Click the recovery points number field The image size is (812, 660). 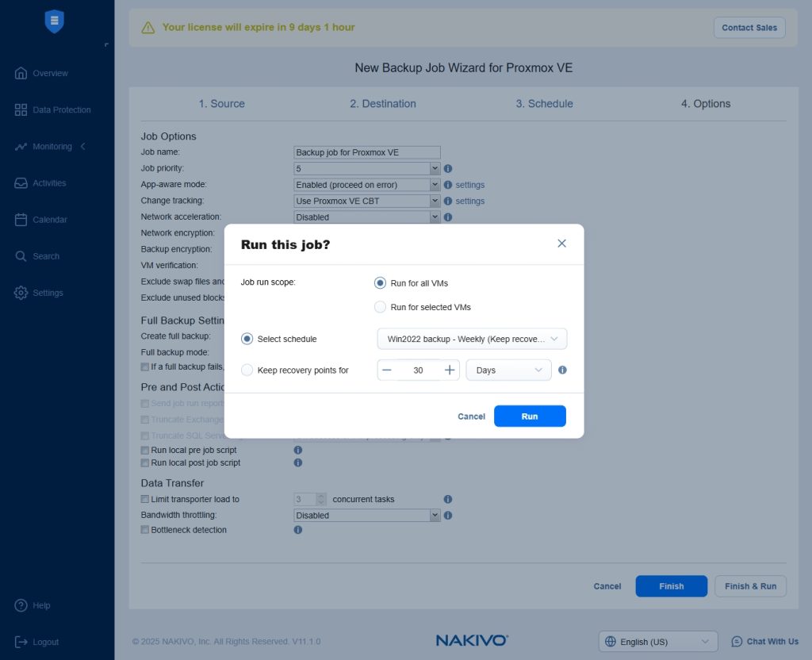point(418,370)
